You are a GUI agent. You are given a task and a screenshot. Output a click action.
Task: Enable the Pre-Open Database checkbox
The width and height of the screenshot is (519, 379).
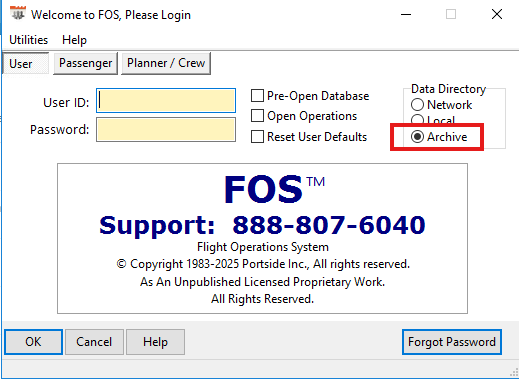click(257, 96)
